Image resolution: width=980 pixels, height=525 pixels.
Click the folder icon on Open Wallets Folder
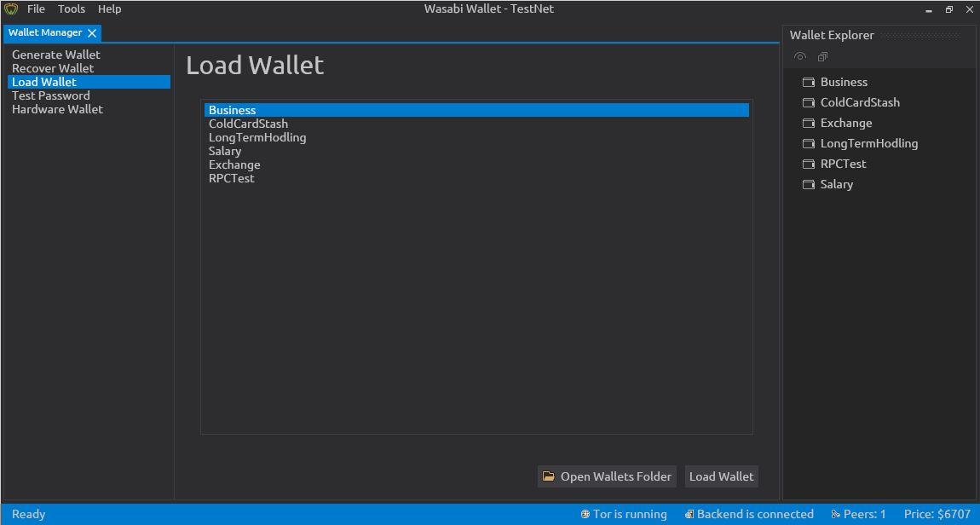pos(549,476)
